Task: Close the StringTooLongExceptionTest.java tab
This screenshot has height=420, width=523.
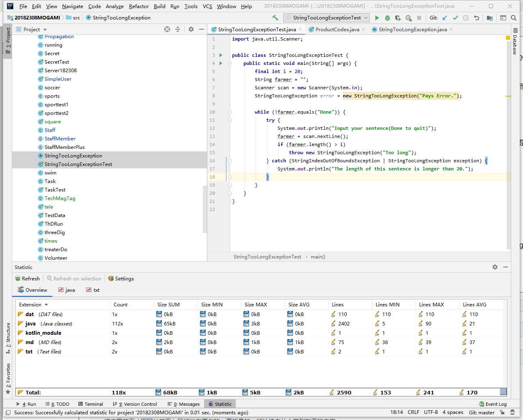Action: pos(300,29)
